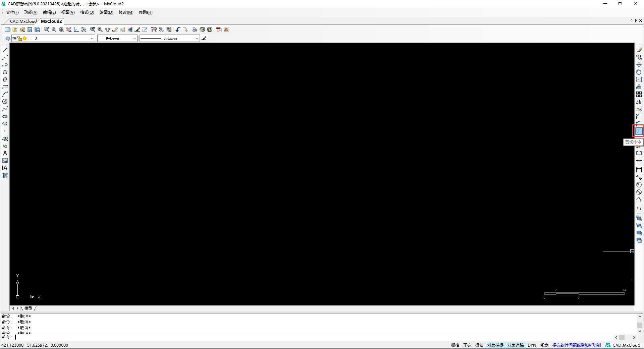The width and height of the screenshot is (644, 349).
Task: Select the Rectangle drawing tool
Action: point(5,87)
